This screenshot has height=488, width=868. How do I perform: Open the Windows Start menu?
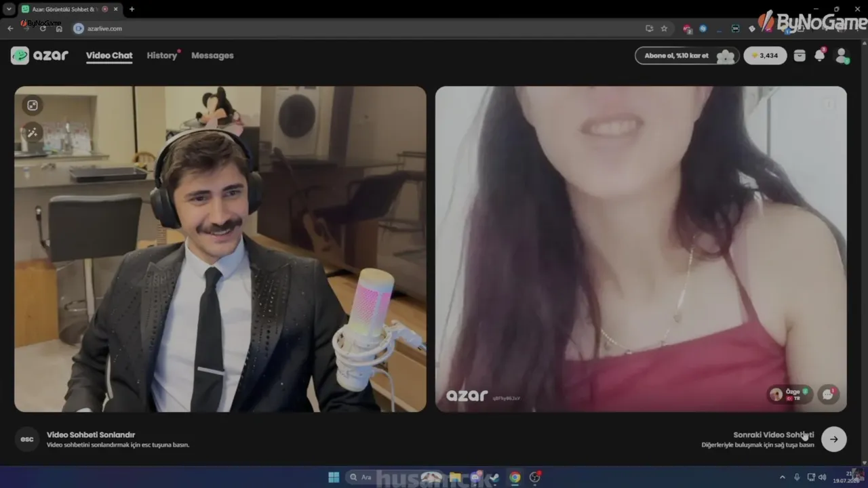click(334, 477)
